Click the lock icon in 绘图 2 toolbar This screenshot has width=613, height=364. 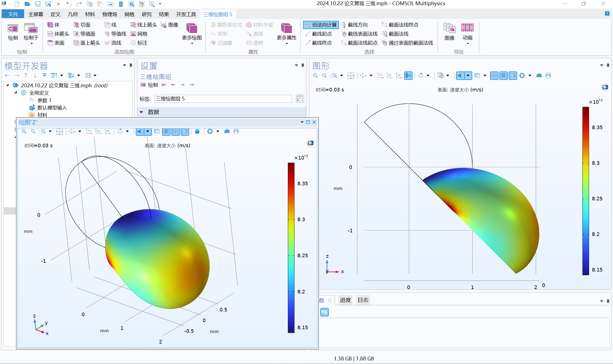point(197,131)
